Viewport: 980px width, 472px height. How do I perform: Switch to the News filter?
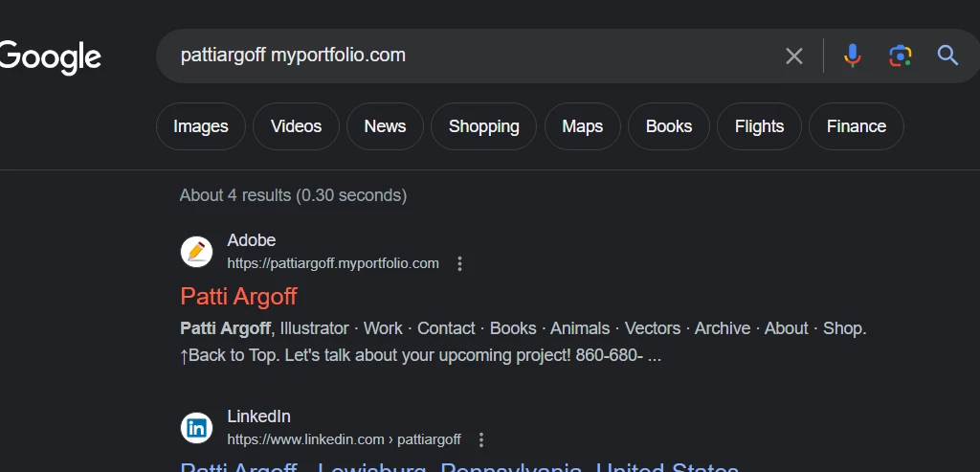385,126
